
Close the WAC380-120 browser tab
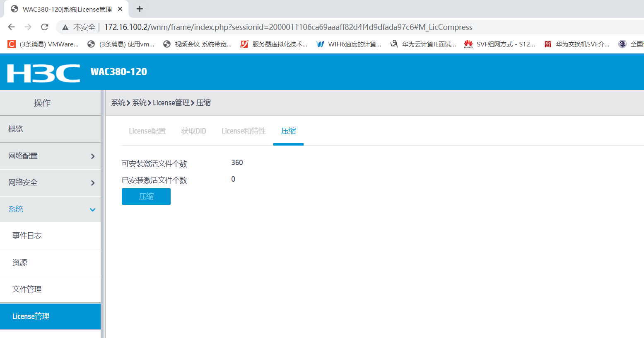[x=120, y=9]
